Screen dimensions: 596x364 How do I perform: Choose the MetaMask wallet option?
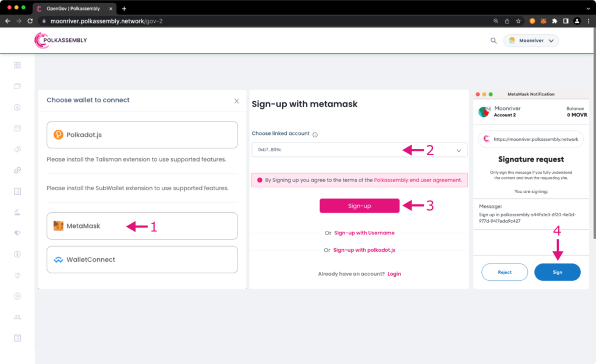click(x=142, y=226)
